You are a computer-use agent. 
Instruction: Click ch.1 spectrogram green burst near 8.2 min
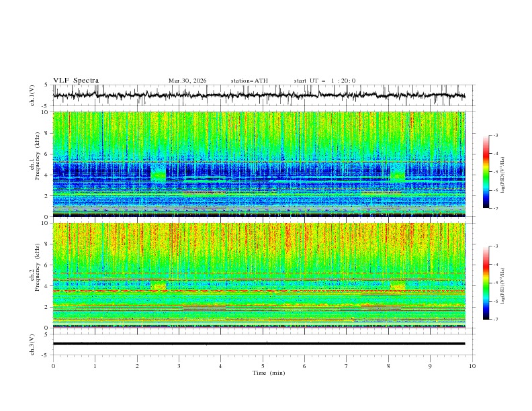tap(398, 172)
